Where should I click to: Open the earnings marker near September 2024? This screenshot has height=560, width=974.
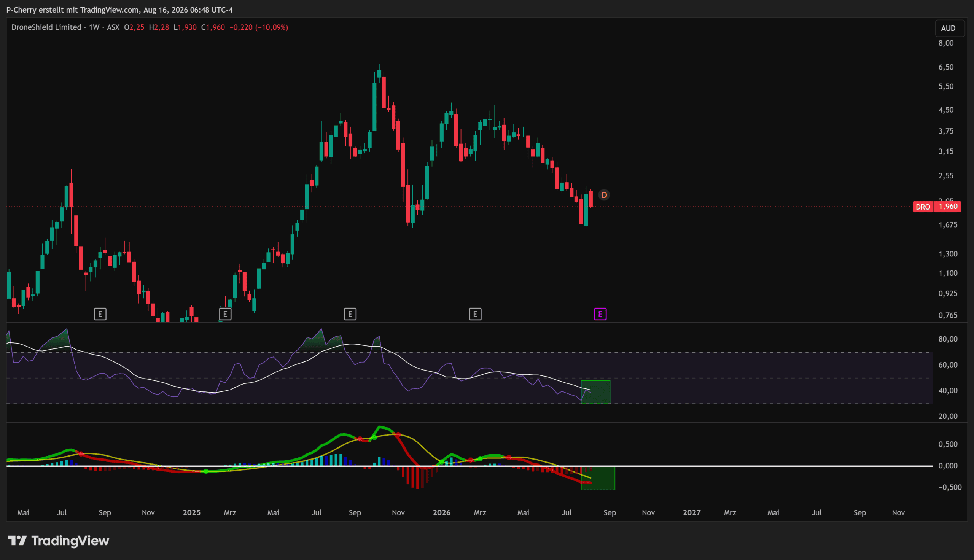point(100,314)
